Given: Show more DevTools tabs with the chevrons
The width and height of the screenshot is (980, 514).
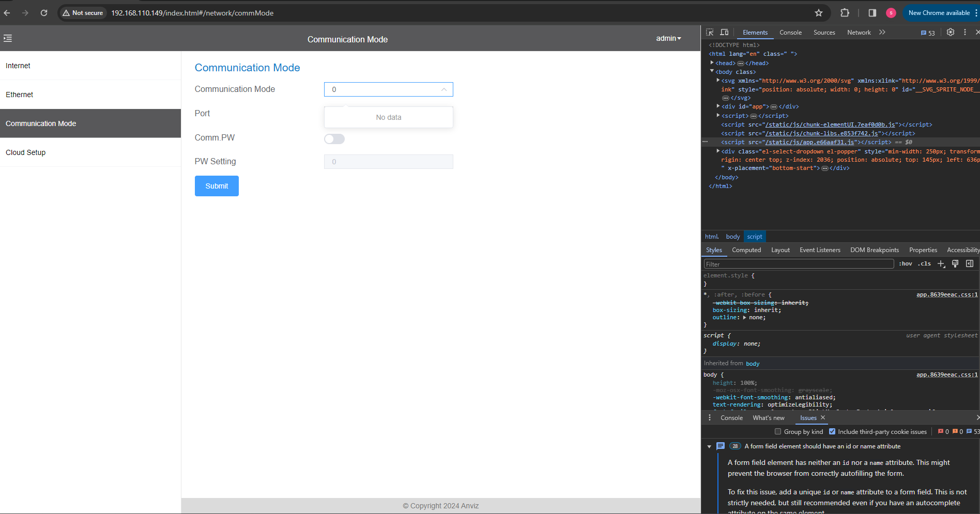Looking at the screenshot, I should click(x=882, y=32).
